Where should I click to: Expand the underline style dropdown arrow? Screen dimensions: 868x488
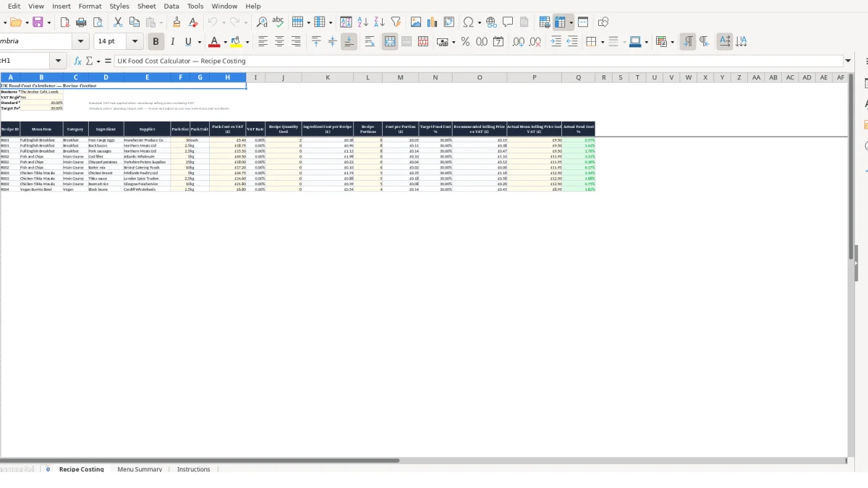(x=200, y=42)
